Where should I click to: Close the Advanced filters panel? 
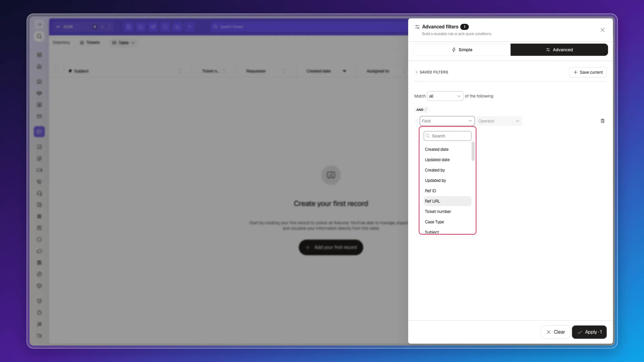pos(602,30)
